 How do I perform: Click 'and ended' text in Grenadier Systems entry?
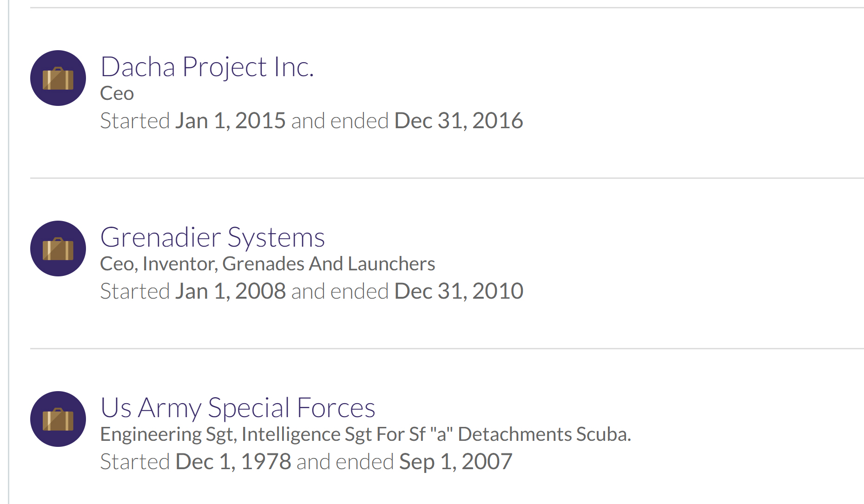pos(340,291)
